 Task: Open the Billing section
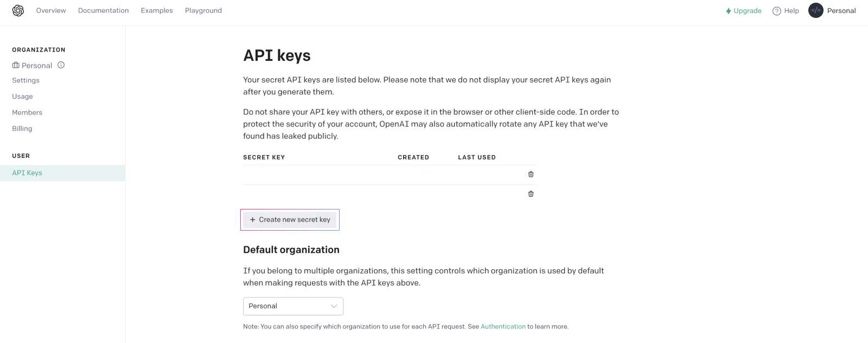pyautogui.click(x=22, y=128)
